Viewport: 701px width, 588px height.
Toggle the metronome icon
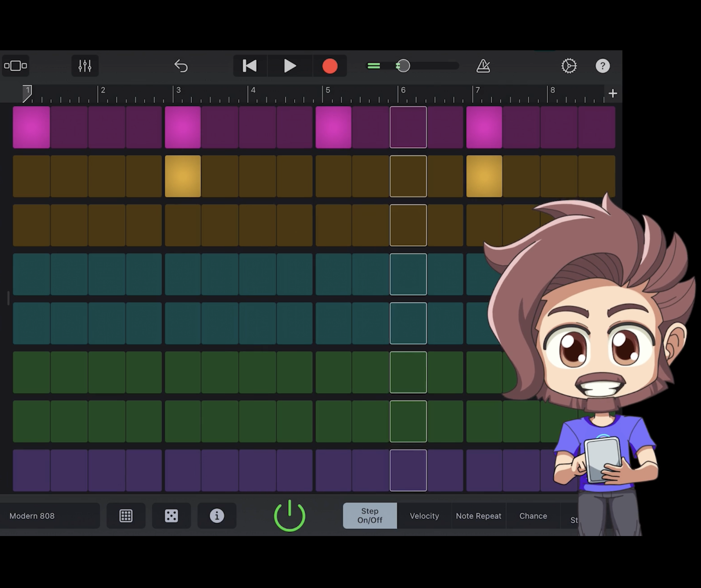pyautogui.click(x=483, y=66)
